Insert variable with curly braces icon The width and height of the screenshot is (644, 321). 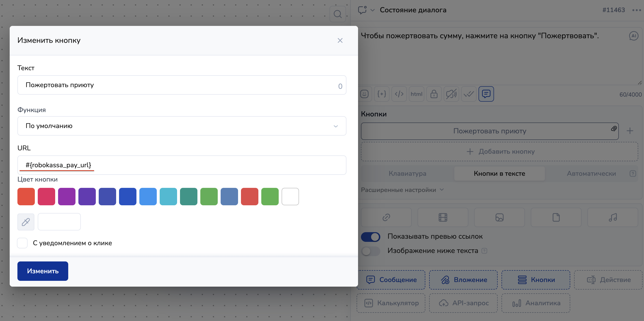tap(382, 94)
